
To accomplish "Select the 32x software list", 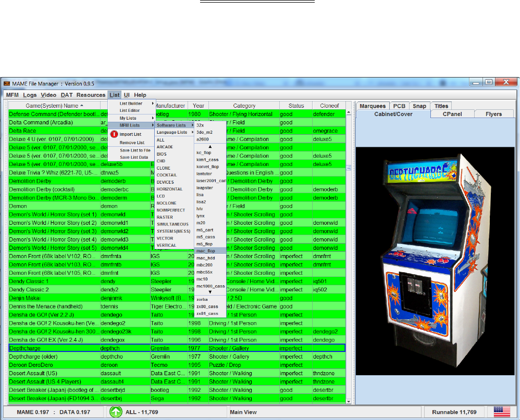I will pos(211,125).
